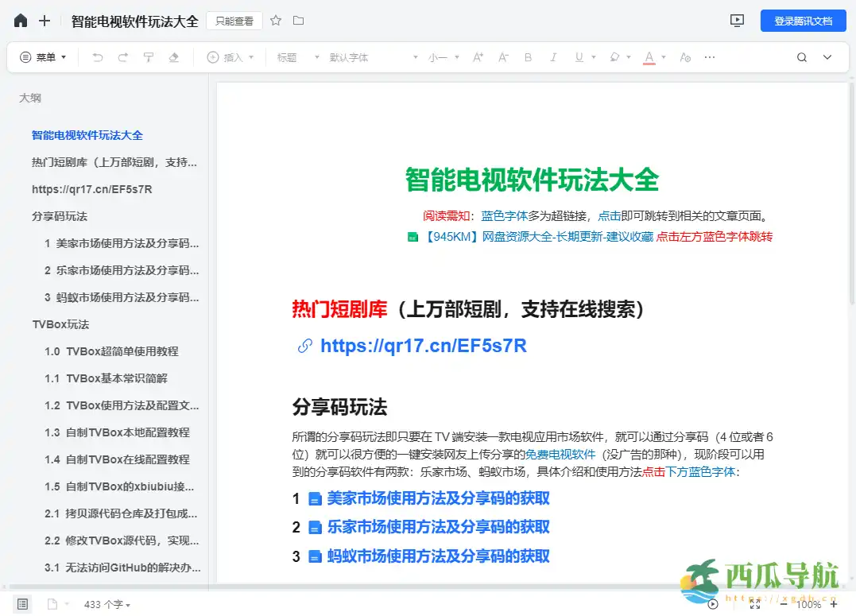Toggle the outline panel at bottom left
This screenshot has width=856, height=616.
tap(24, 605)
